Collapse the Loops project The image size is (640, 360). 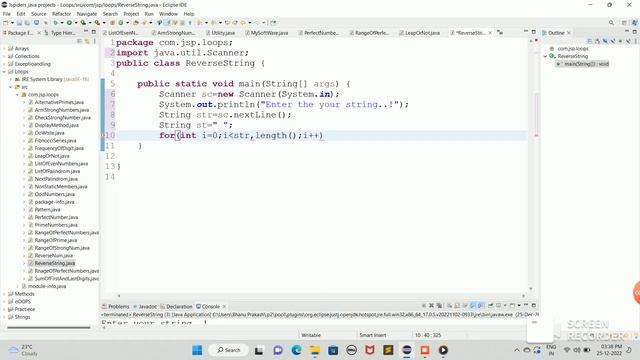click(x=4, y=71)
